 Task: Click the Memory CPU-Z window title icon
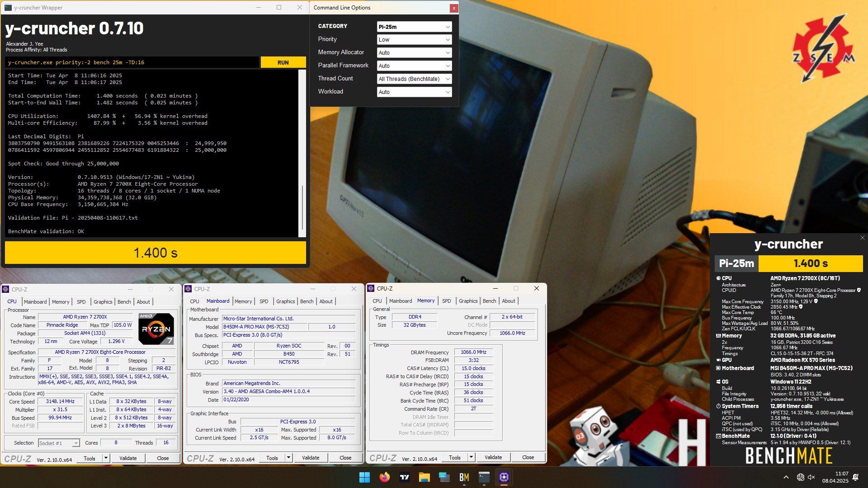tap(371, 288)
